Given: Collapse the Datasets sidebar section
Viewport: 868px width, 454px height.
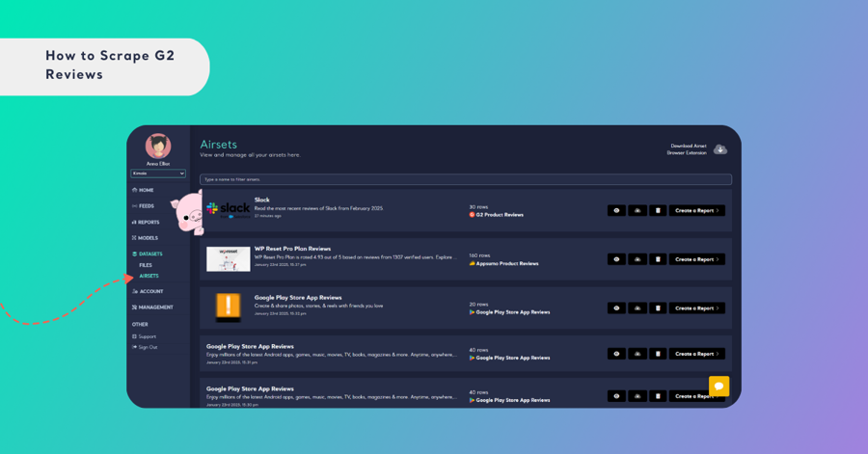Looking at the screenshot, I should [148, 254].
